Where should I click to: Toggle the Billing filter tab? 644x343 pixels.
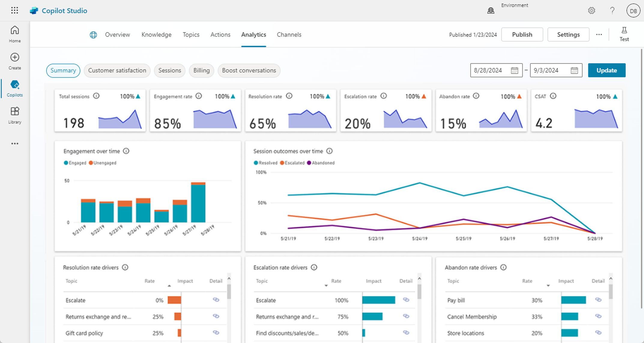point(201,70)
